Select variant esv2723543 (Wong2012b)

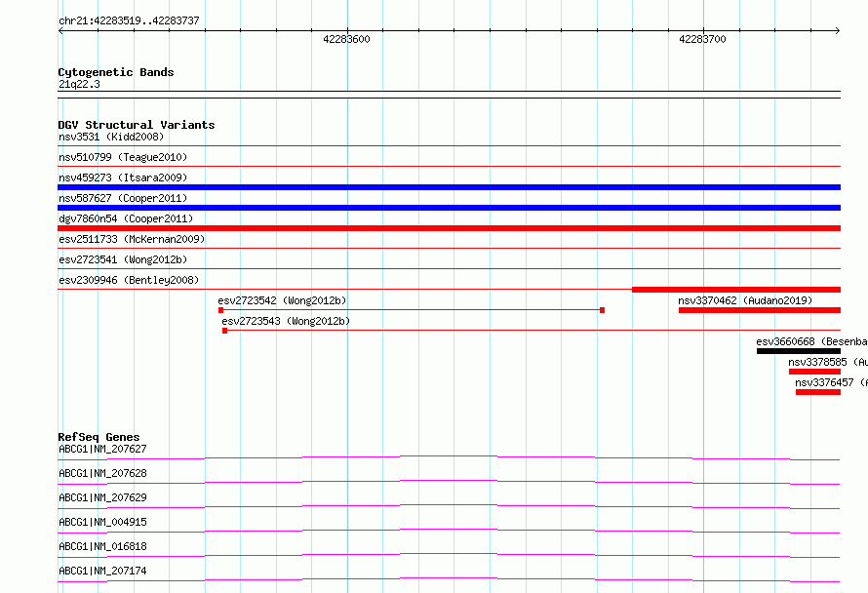pos(286,321)
